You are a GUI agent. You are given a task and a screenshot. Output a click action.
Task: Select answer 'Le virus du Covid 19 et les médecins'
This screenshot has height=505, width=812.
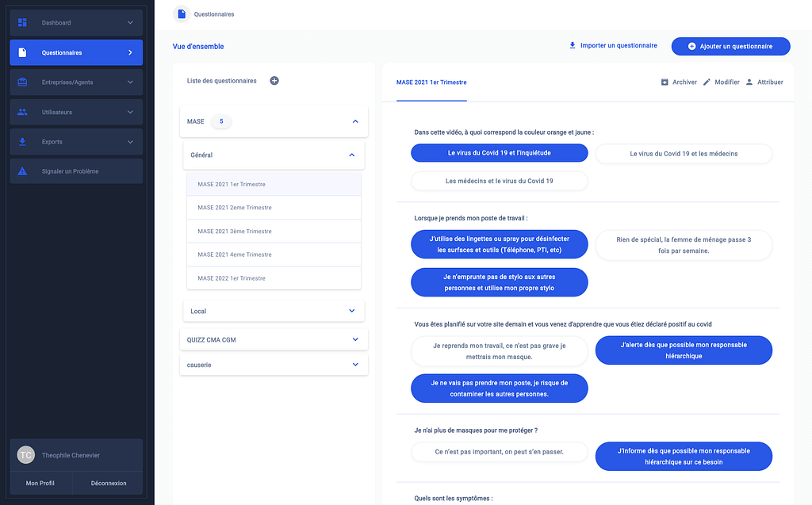pos(684,154)
